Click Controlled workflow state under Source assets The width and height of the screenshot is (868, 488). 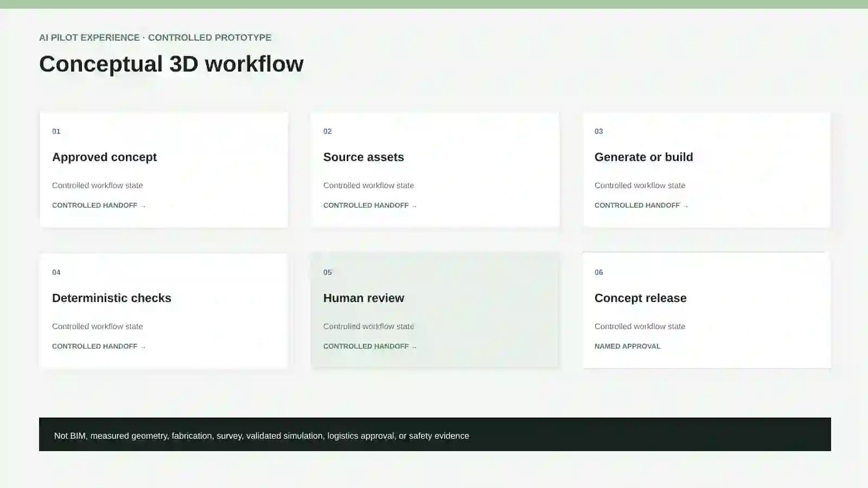pos(369,185)
